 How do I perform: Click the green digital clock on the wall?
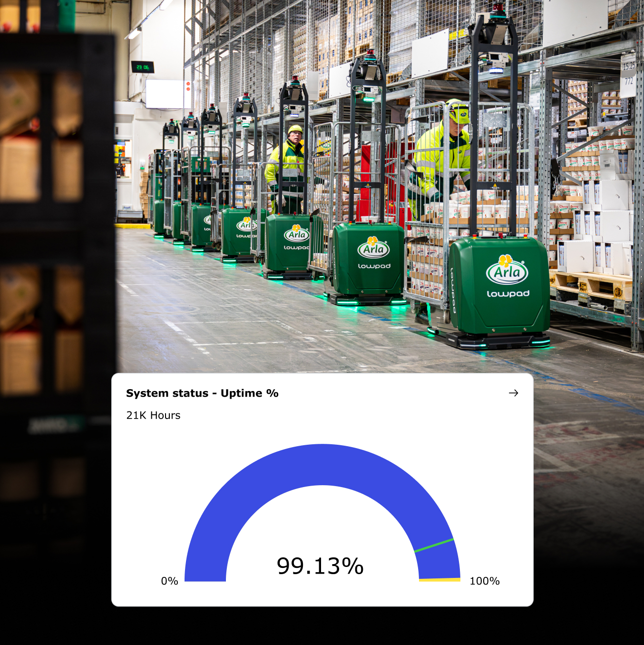tap(143, 67)
